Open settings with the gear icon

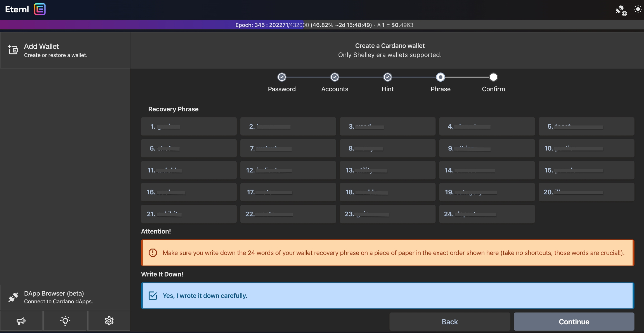click(x=109, y=321)
